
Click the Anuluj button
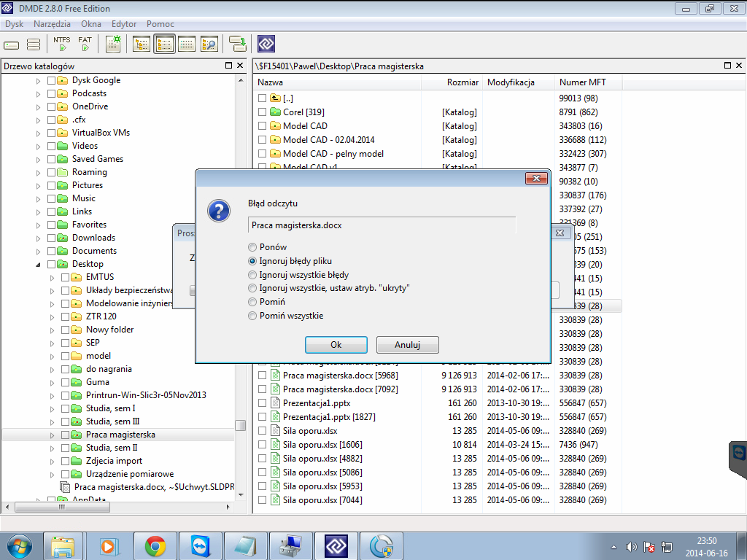coord(407,345)
